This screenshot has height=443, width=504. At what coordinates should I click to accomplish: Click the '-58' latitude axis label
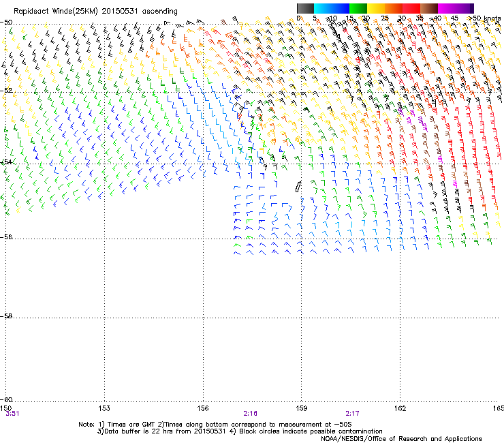pyautogui.click(x=6, y=316)
